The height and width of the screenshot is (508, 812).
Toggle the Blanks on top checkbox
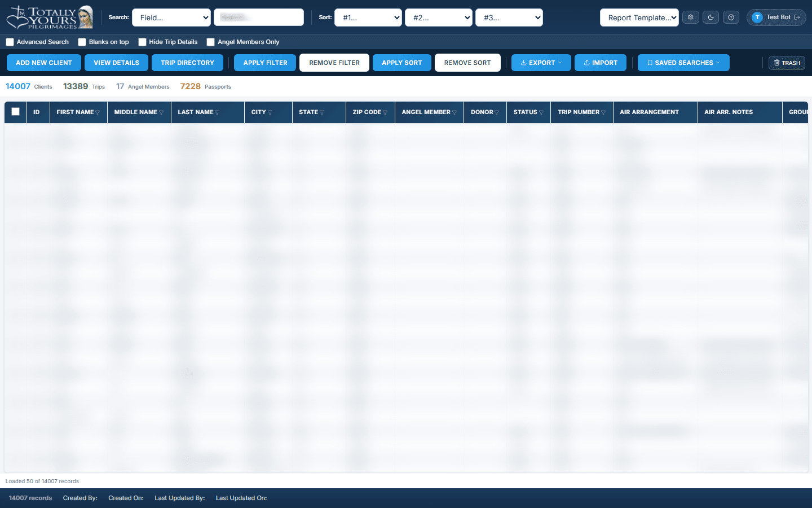point(82,42)
